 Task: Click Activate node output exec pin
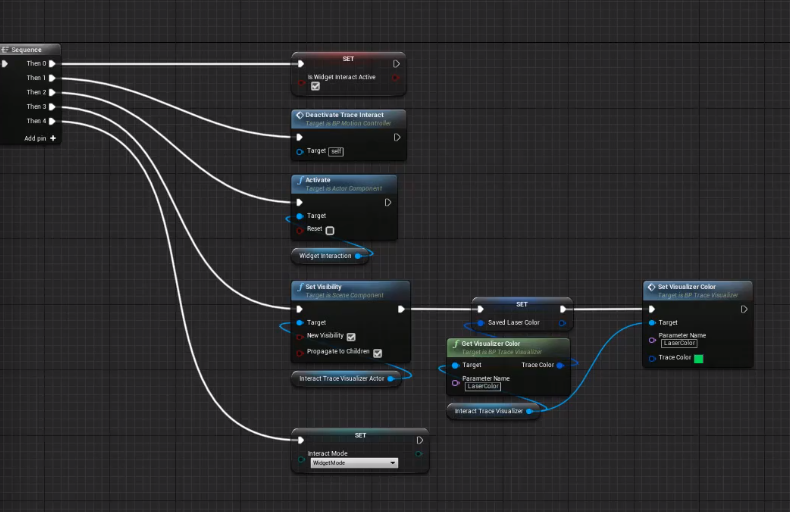point(388,202)
